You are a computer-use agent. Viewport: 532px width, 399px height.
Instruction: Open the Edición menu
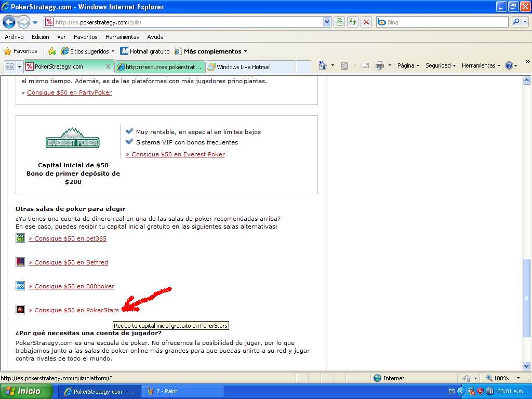41,37
